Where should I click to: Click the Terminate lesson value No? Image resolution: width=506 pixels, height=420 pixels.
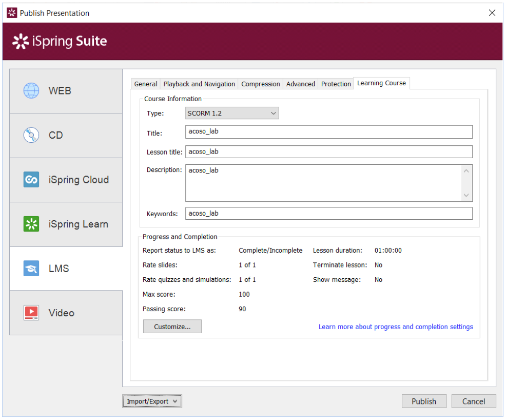coord(378,265)
